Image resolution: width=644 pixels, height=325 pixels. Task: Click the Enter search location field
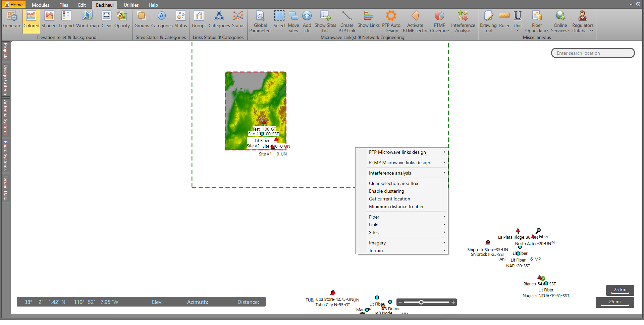coord(593,53)
